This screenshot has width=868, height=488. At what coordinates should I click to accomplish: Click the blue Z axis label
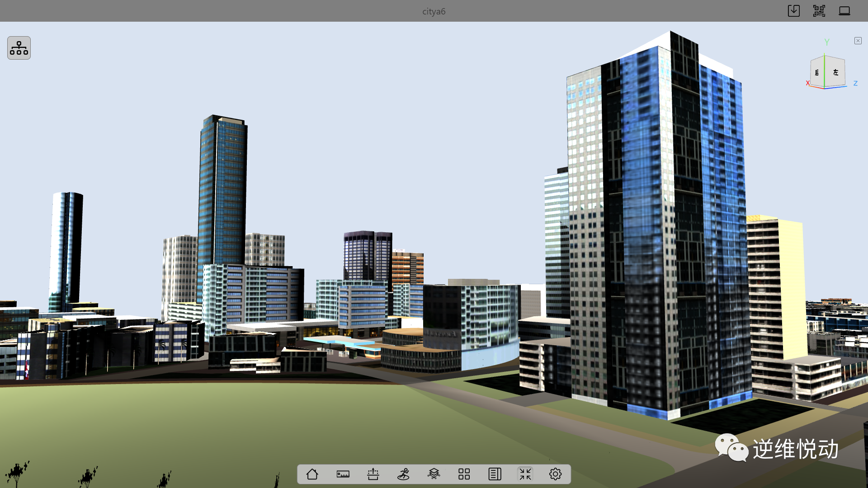pyautogui.click(x=855, y=83)
